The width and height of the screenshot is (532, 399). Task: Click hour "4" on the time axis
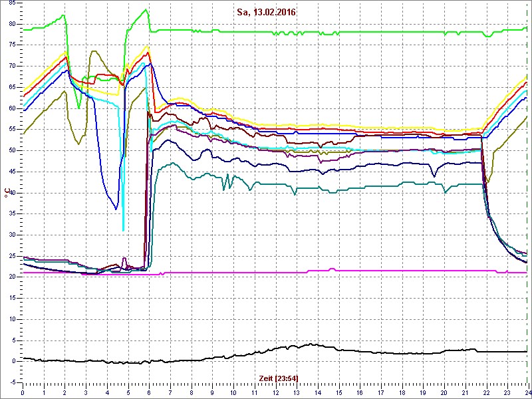[107, 393]
